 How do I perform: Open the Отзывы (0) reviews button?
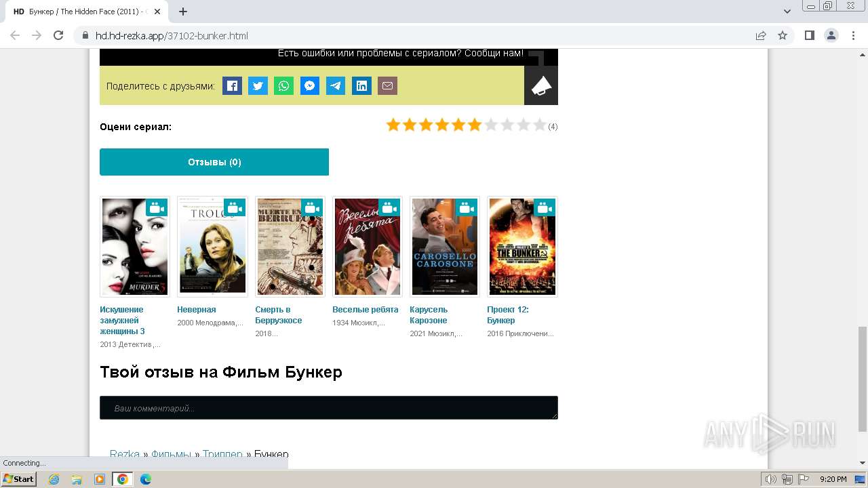coord(214,162)
